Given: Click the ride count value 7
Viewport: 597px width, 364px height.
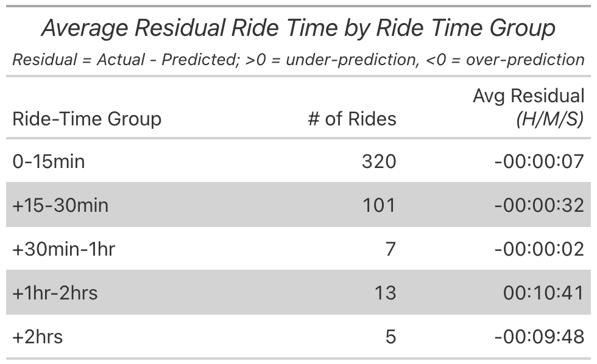Looking at the screenshot, I should point(390,249).
